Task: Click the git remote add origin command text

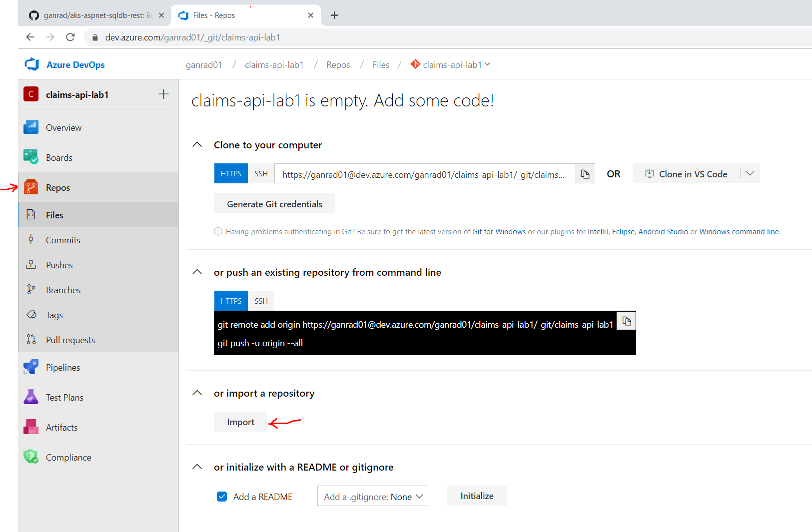Action: coord(415,324)
